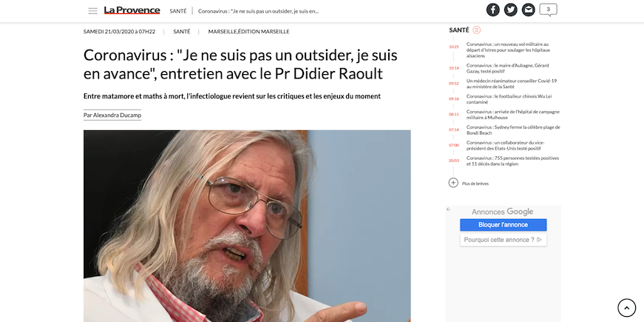The height and width of the screenshot is (322, 644).
Task: Open SANTÉ category under the date line
Action: (182, 32)
